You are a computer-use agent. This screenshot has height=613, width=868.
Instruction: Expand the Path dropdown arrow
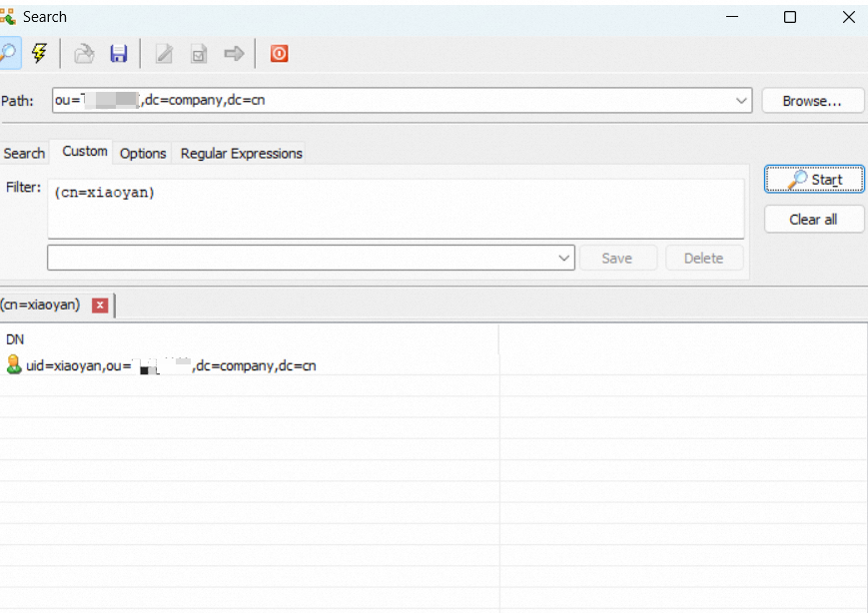click(741, 101)
